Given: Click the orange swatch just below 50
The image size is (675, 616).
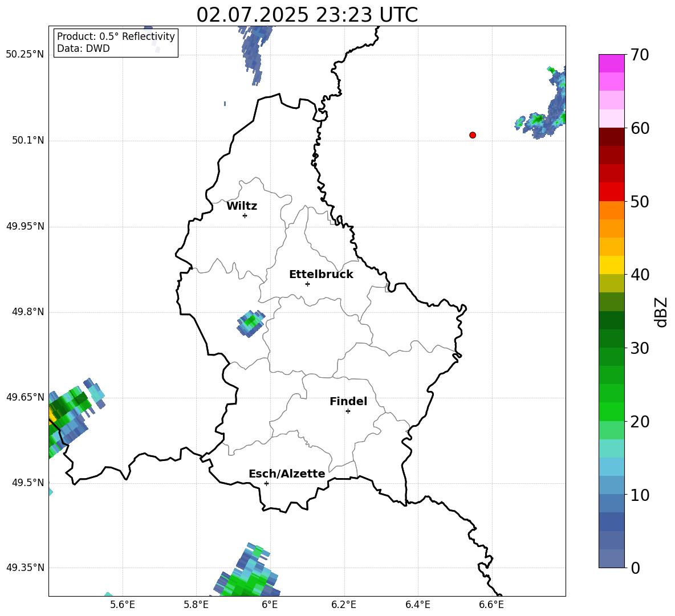Looking at the screenshot, I should click(611, 210).
